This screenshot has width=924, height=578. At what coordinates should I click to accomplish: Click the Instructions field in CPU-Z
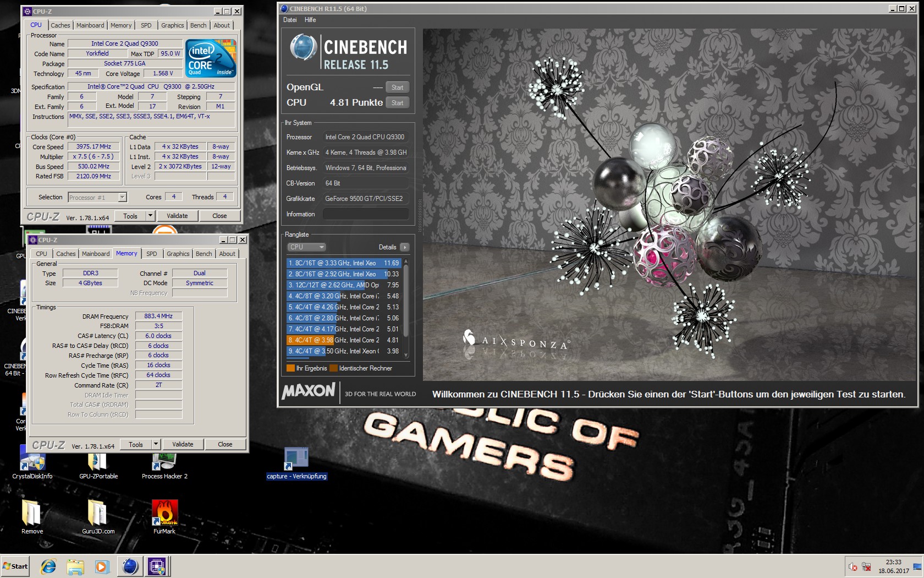151,119
